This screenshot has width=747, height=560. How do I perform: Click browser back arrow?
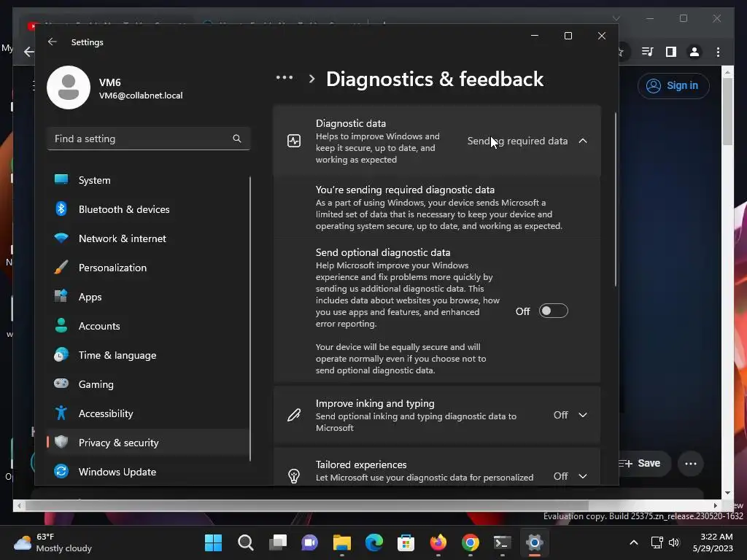click(29, 52)
